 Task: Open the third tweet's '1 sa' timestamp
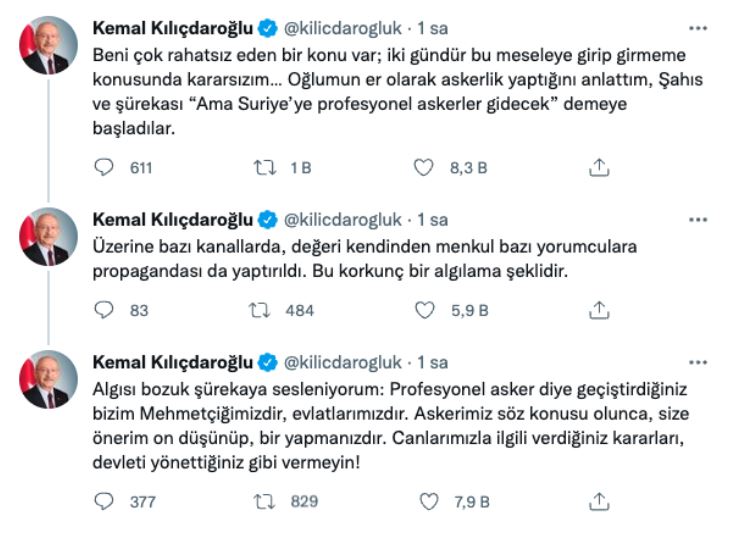pos(432,362)
